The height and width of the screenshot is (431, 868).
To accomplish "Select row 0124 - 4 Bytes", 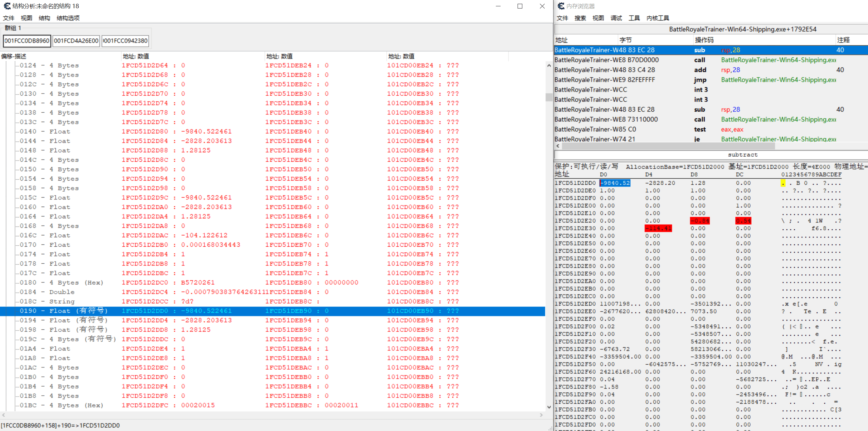I will pos(272,65).
